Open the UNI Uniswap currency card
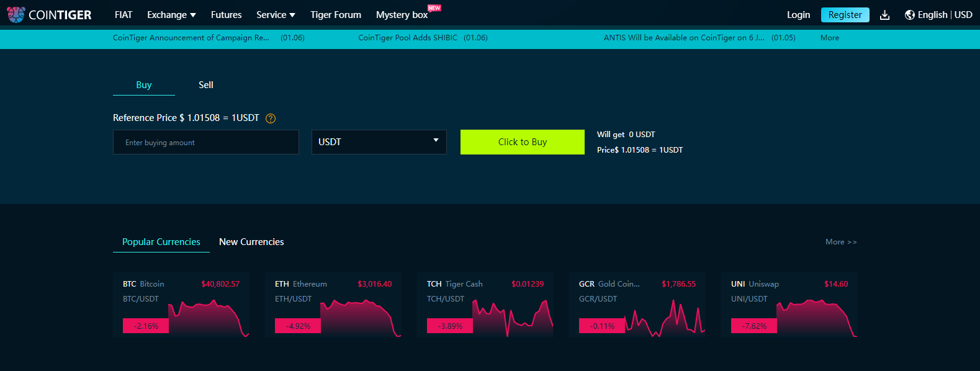Viewport: 980px width, 371px height. [x=789, y=305]
